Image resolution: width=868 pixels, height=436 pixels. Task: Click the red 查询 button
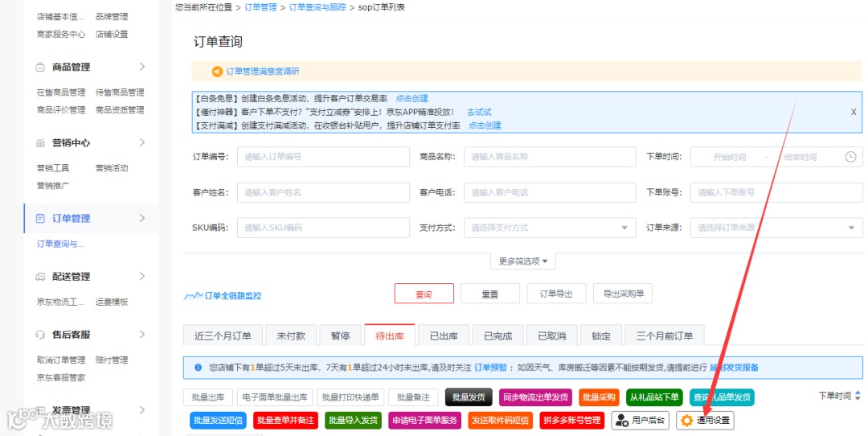[x=424, y=294]
